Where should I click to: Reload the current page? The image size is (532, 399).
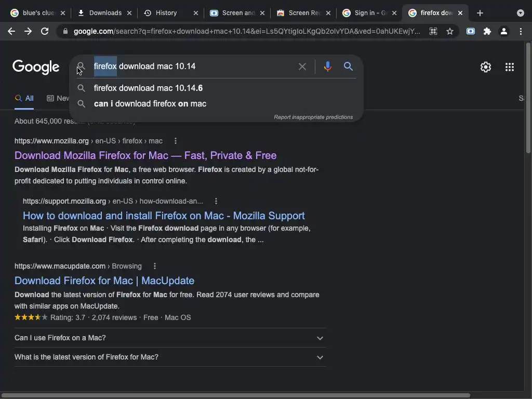45,31
